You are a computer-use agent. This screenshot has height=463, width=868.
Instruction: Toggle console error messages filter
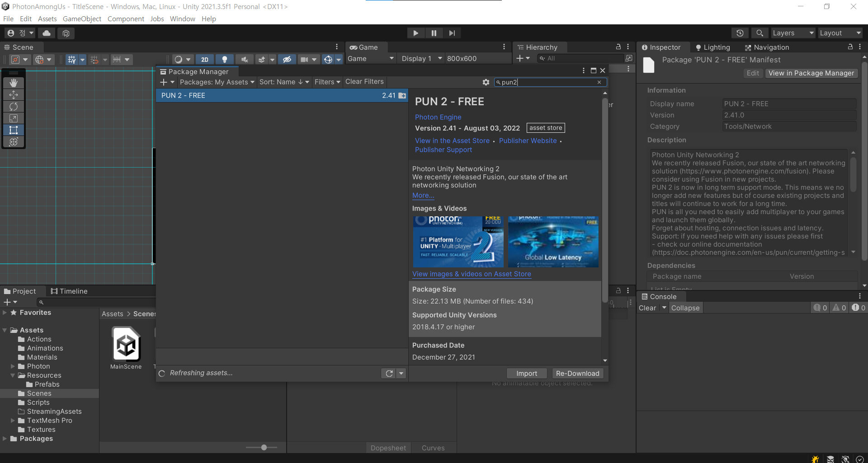[x=858, y=308]
